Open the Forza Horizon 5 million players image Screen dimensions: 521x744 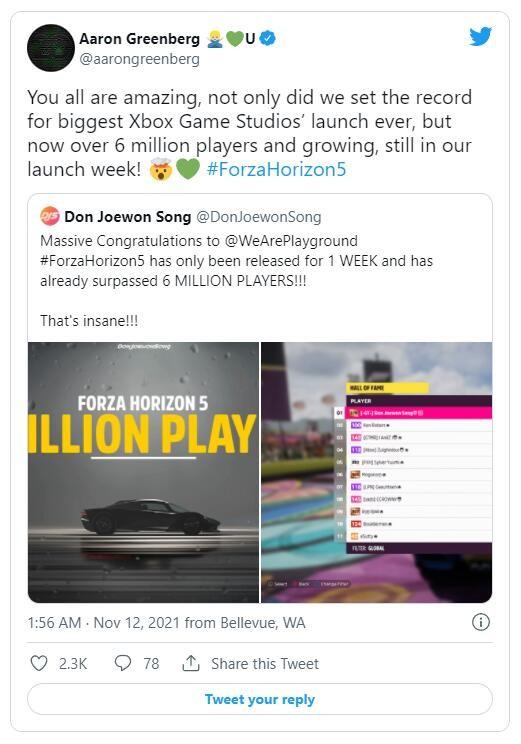coord(143,472)
